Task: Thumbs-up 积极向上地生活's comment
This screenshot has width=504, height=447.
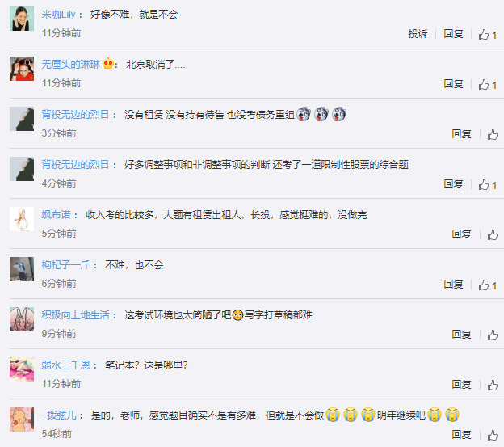Action: [x=492, y=335]
